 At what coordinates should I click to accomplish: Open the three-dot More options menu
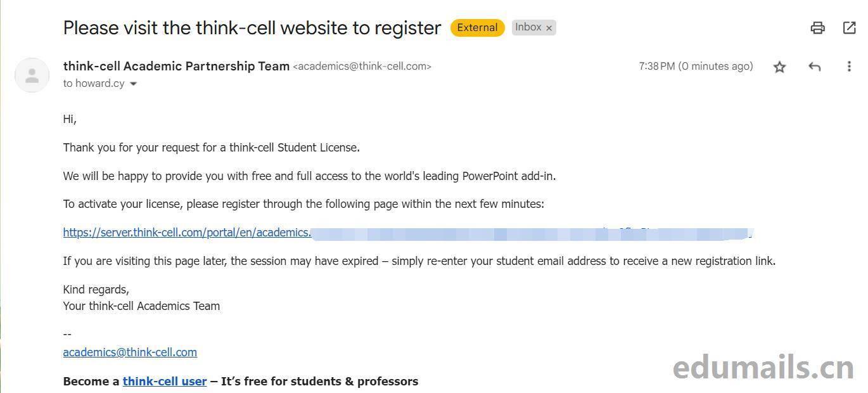(x=849, y=67)
